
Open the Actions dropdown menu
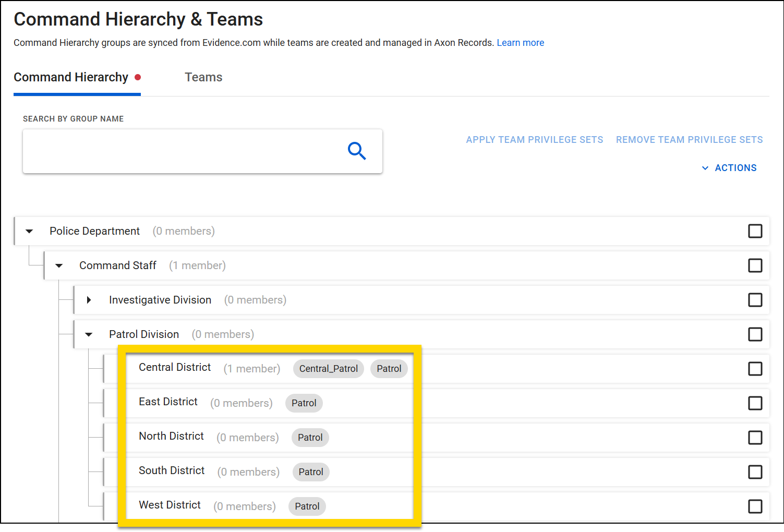click(x=729, y=168)
